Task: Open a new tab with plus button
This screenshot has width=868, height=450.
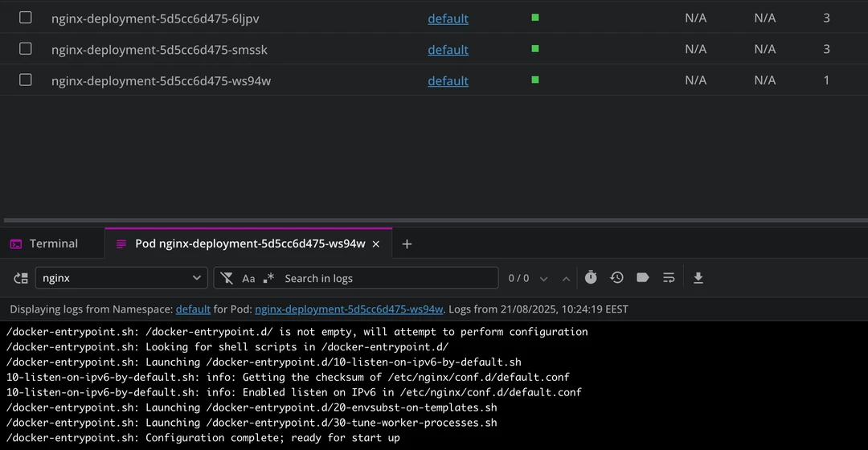Action: 407,244
